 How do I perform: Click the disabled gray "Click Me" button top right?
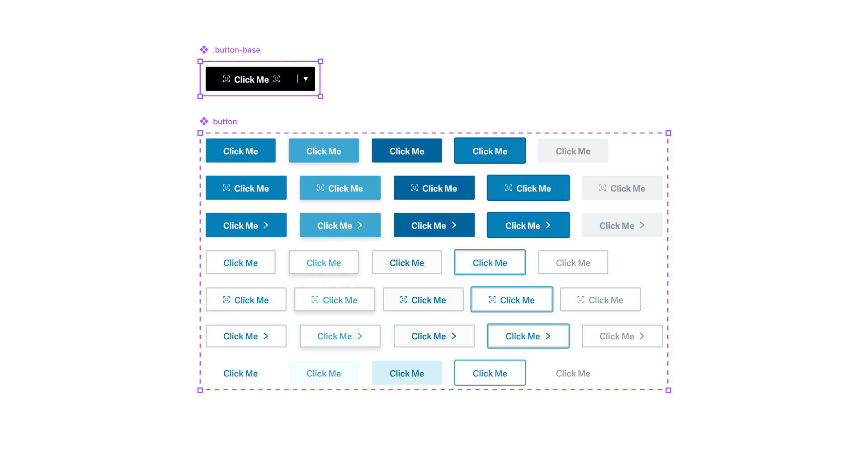(573, 151)
